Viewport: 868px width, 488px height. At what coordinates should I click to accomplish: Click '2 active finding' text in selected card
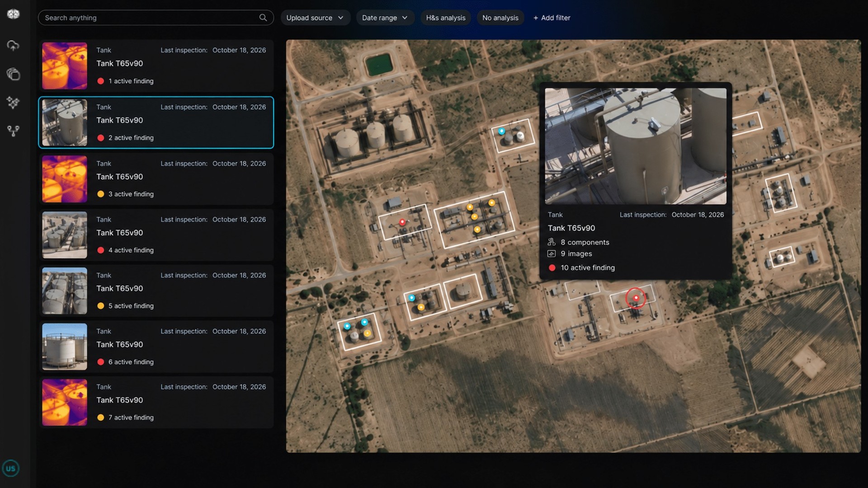tap(131, 138)
